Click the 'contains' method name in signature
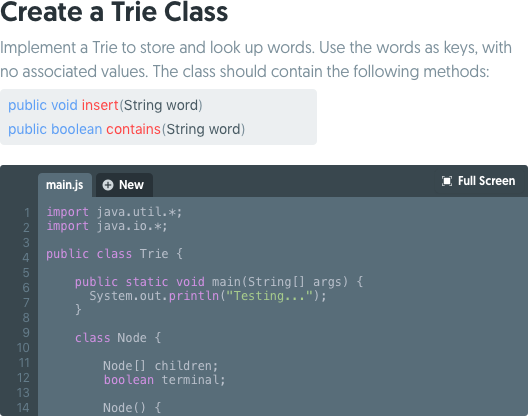528x416 pixels. click(x=133, y=129)
